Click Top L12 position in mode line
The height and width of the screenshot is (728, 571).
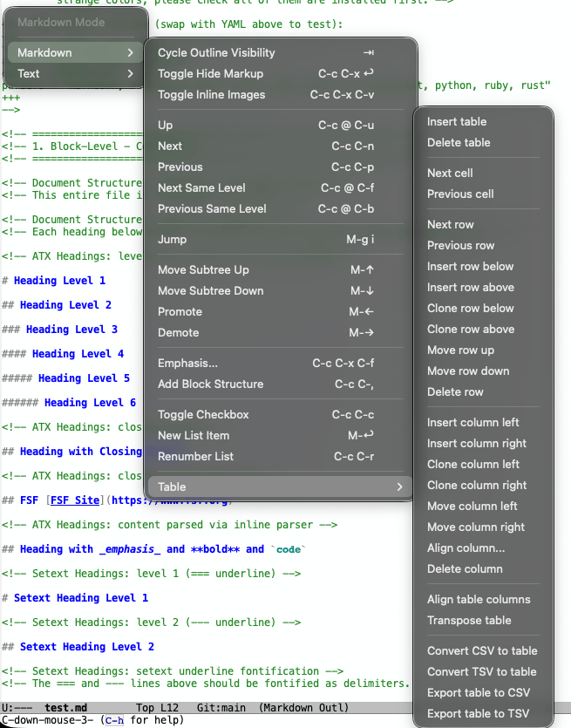(157, 708)
